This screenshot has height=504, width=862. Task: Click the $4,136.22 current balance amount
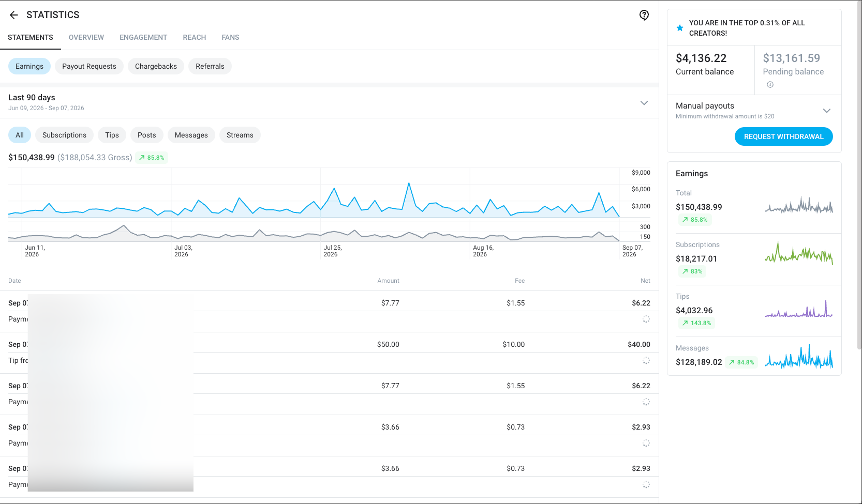coord(701,58)
